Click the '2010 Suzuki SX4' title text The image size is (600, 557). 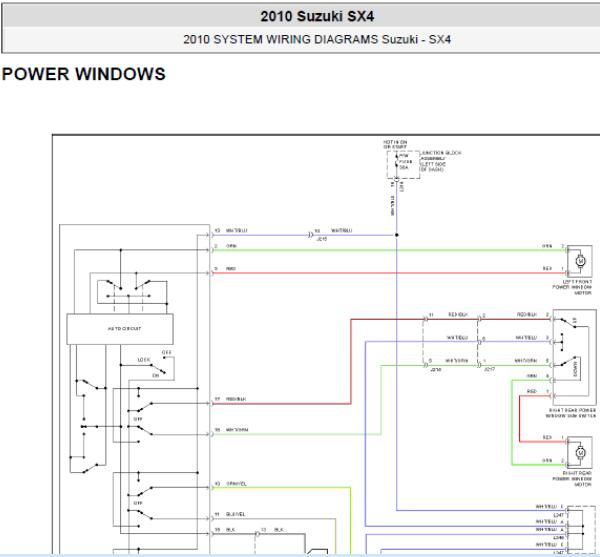[x=317, y=16]
